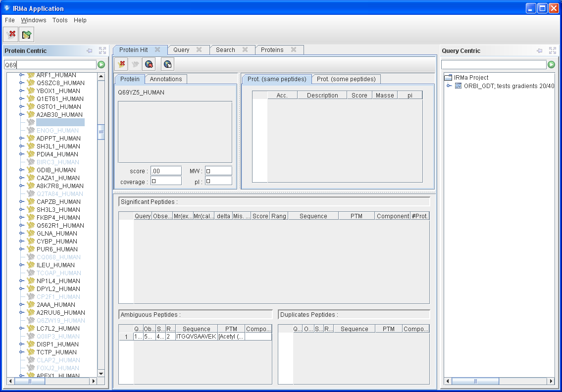Switch to the Search tab

225,50
